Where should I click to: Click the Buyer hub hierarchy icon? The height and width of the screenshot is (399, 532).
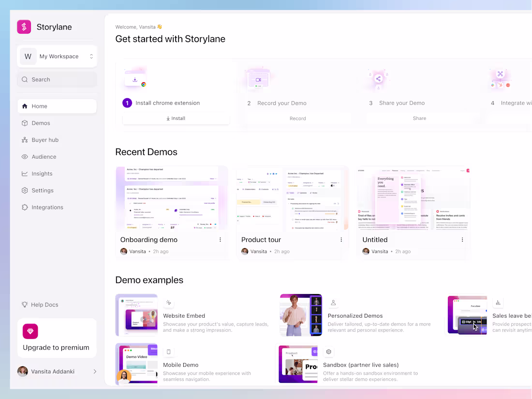click(x=25, y=140)
